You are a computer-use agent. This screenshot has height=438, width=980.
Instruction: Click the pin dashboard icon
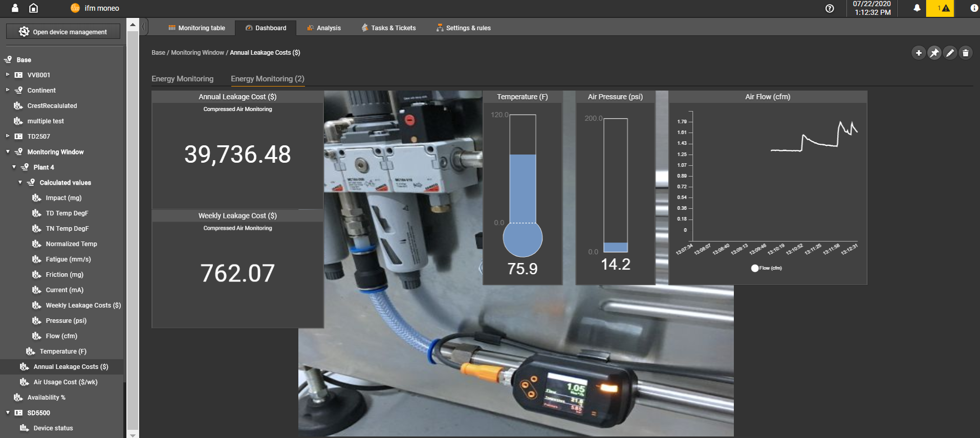pos(934,53)
